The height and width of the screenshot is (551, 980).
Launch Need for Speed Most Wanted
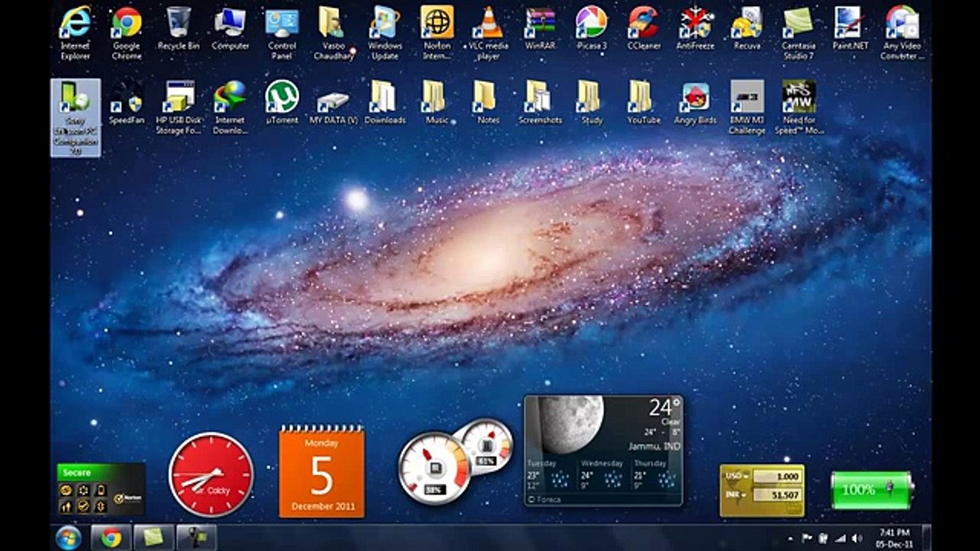point(799,107)
